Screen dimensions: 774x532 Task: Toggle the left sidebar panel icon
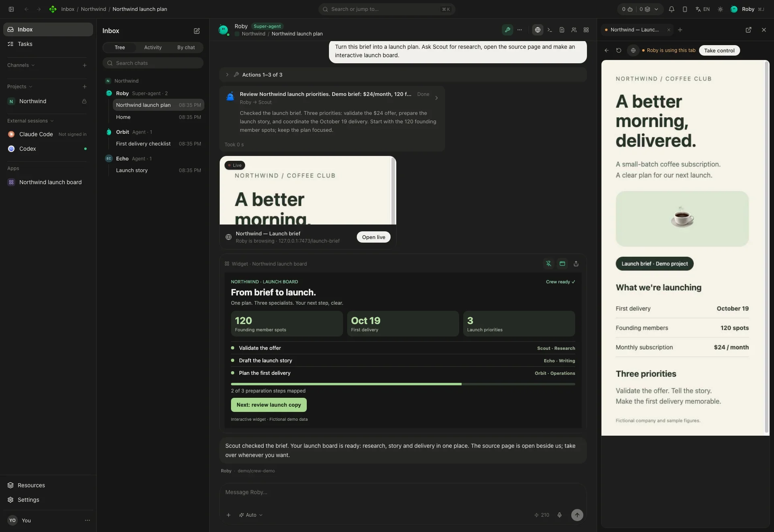click(x=11, y=9)
